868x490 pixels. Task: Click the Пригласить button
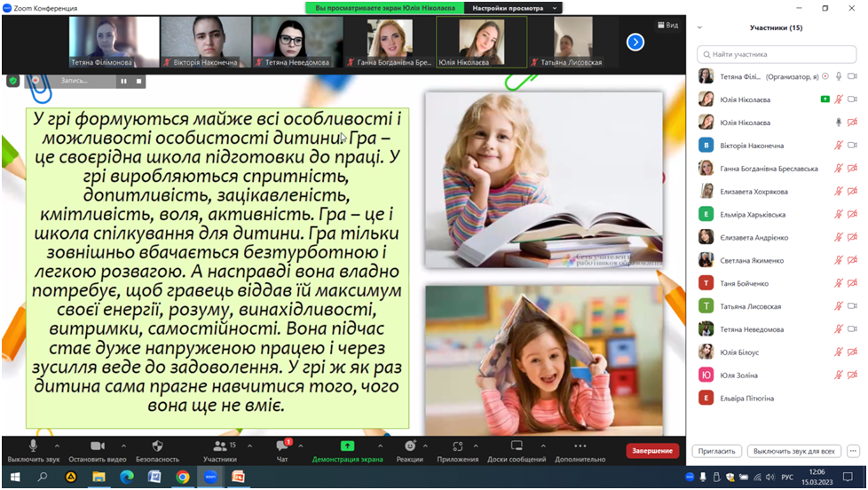715,451
